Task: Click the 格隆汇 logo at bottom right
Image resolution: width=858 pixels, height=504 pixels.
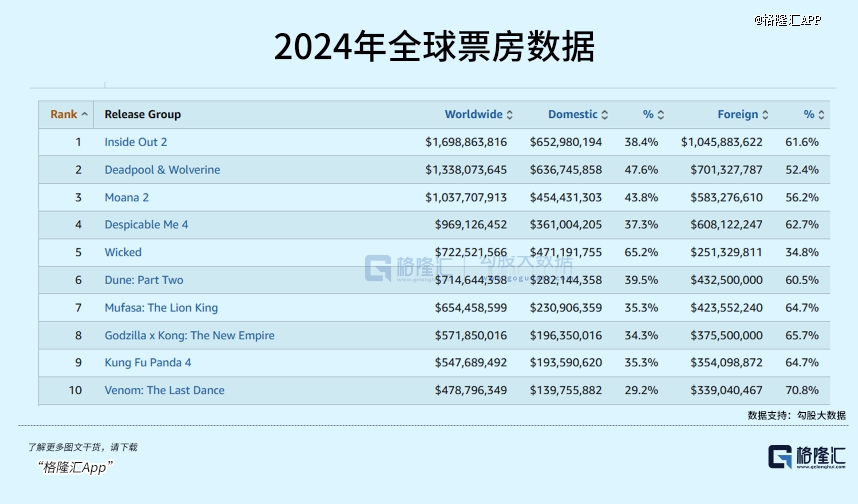Action: coord(795,457)
